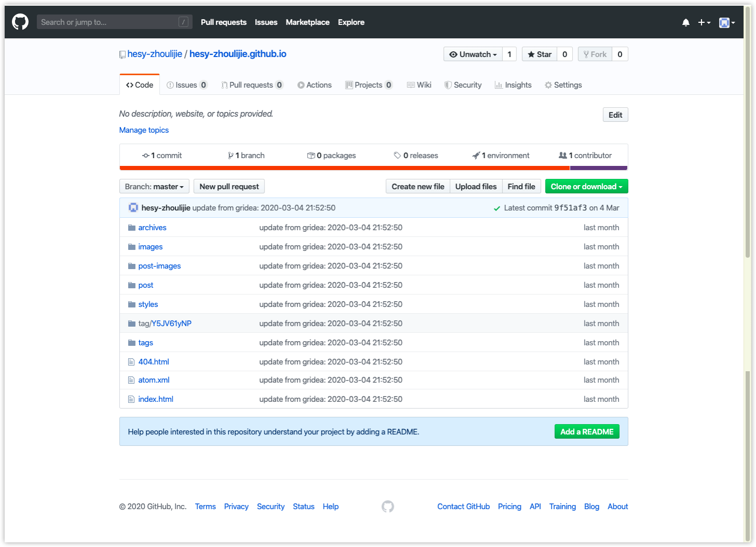Click Add a README button
756x547 pixels.
[587, 432]
